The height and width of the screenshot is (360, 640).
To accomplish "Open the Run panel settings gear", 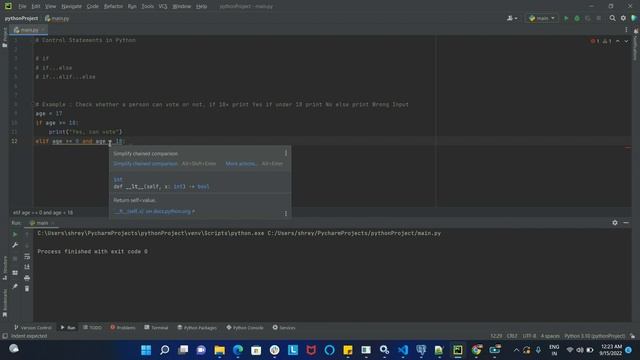I will click(615, 223).
